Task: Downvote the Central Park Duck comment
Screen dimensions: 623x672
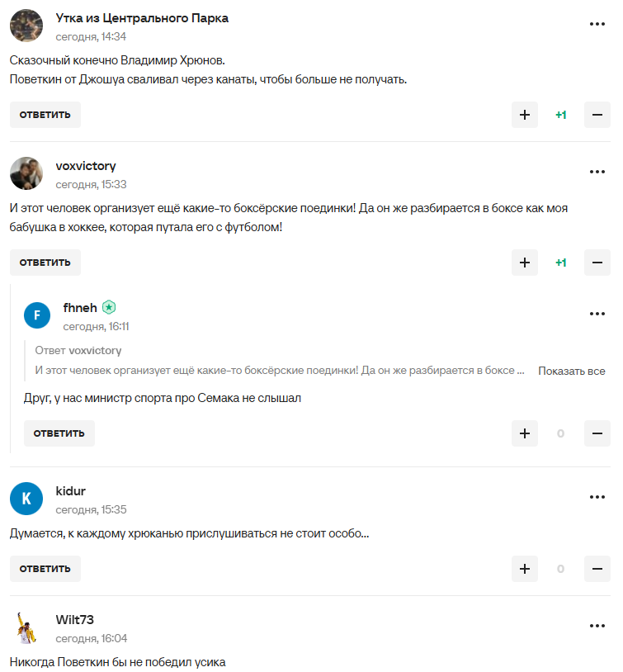Action: click(597, 115)
